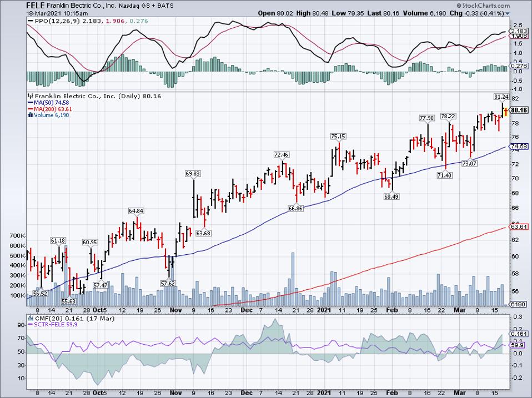Click the 'SCTR-FELE 59.9' legend text
This screenshot has width=532, height=398.
tap(56, 324)
